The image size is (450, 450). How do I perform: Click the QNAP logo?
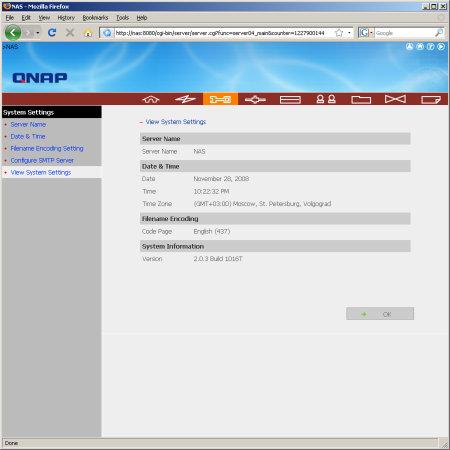point(40,78)
